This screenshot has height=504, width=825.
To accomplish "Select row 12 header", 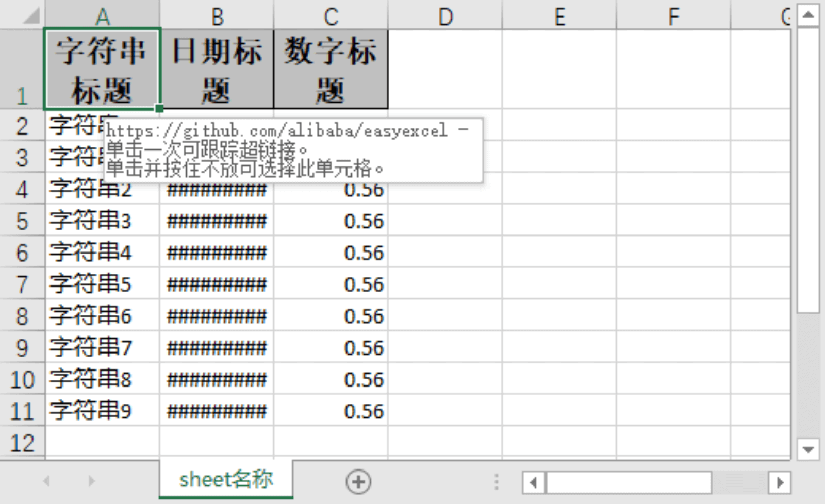I will pos(22,443).
